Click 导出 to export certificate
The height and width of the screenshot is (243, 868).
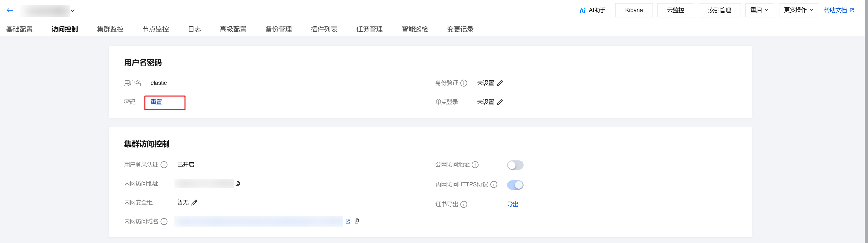(512, 205)
